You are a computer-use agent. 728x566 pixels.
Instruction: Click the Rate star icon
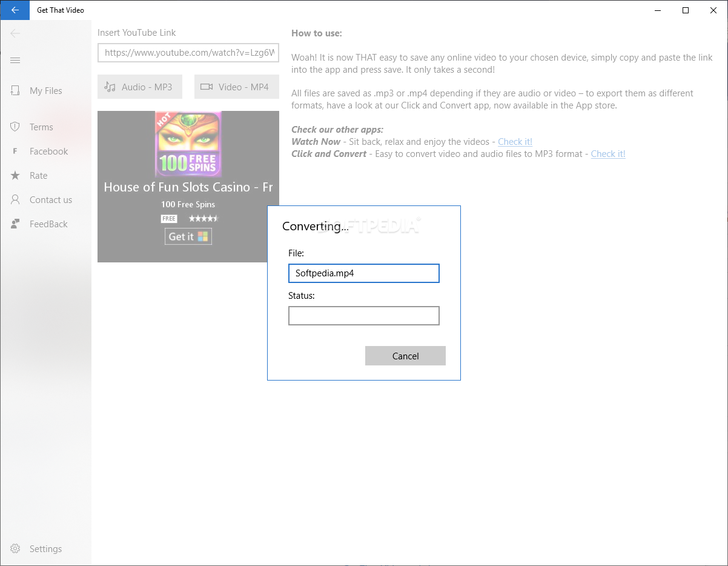(15, 175)
